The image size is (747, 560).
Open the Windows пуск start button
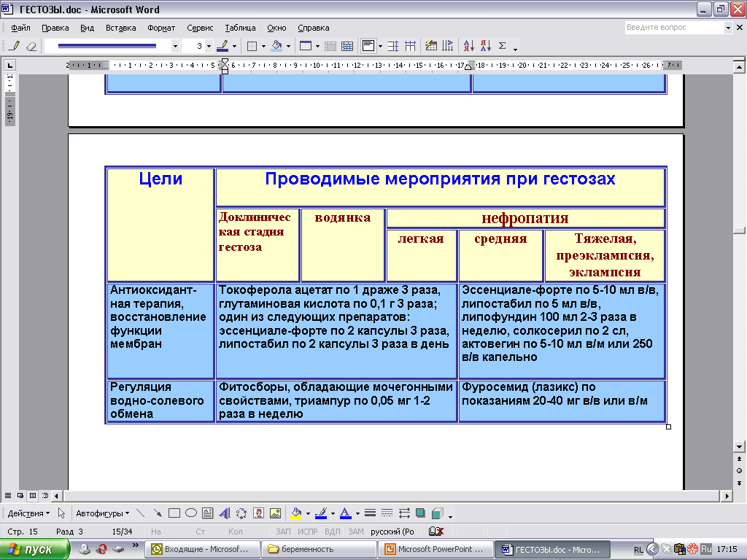(x=34, y=550)
